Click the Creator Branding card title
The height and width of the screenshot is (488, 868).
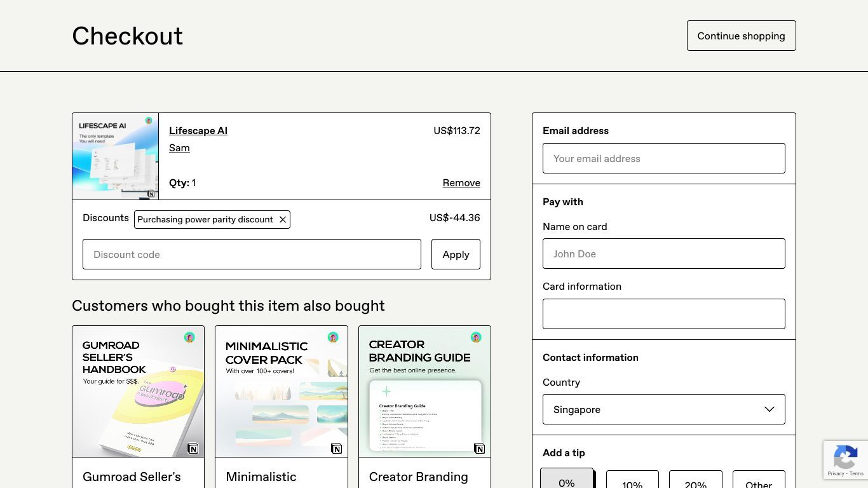point(419,477)
